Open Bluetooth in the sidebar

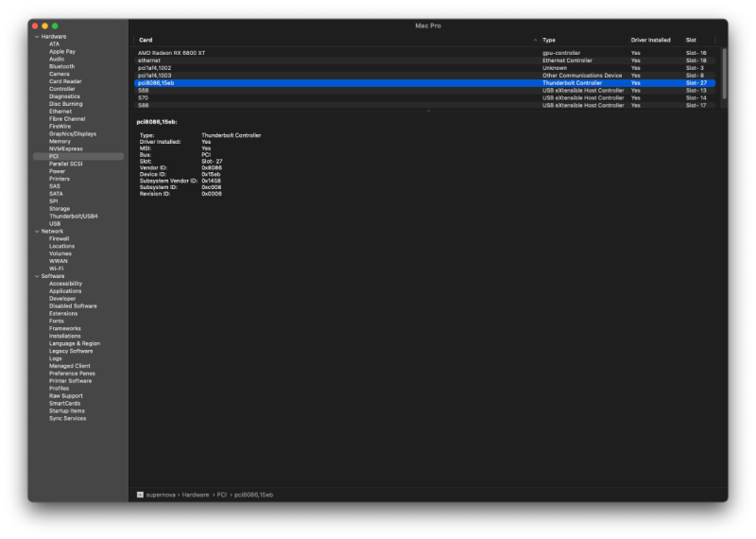(61, 66)
